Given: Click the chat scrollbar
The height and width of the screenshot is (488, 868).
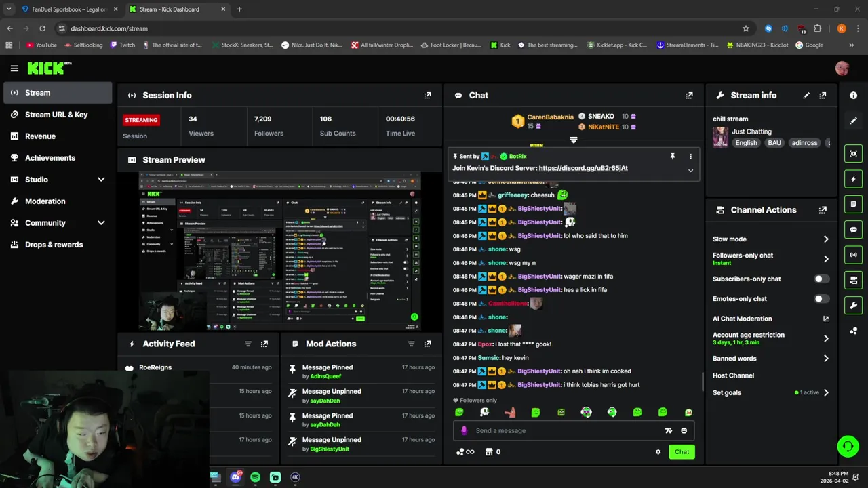Looking at the screenshot, I should 703,382.
